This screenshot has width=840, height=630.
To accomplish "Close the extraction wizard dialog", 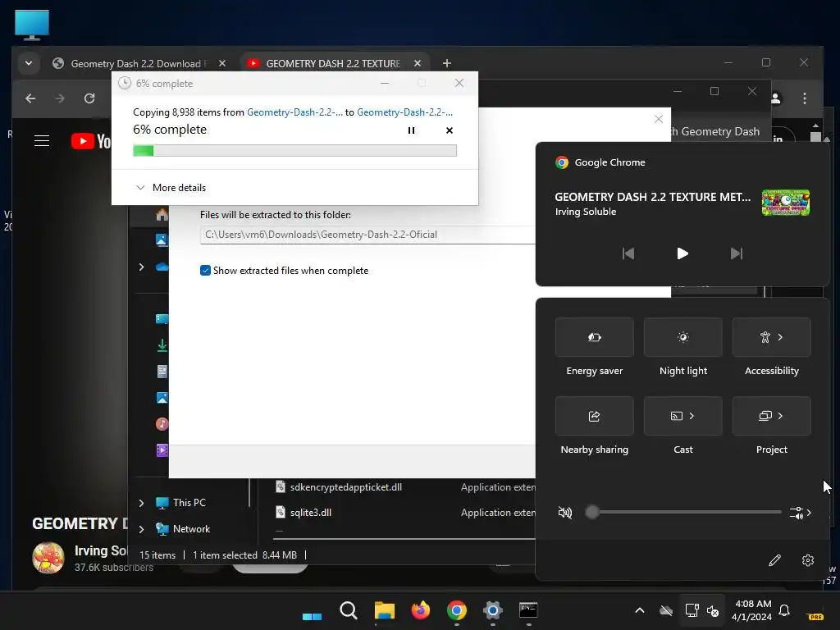I will [x=659, y=119].
